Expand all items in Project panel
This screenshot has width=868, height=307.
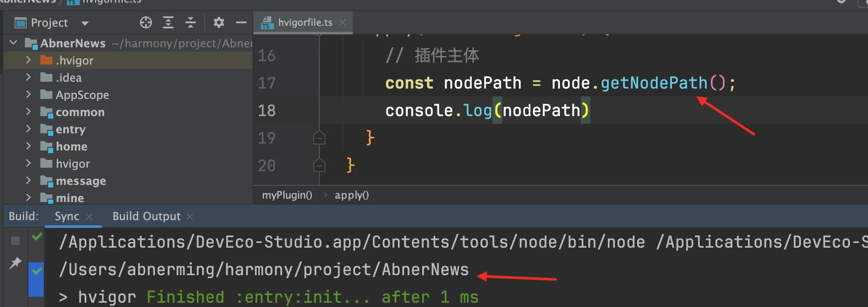[168, 22]
